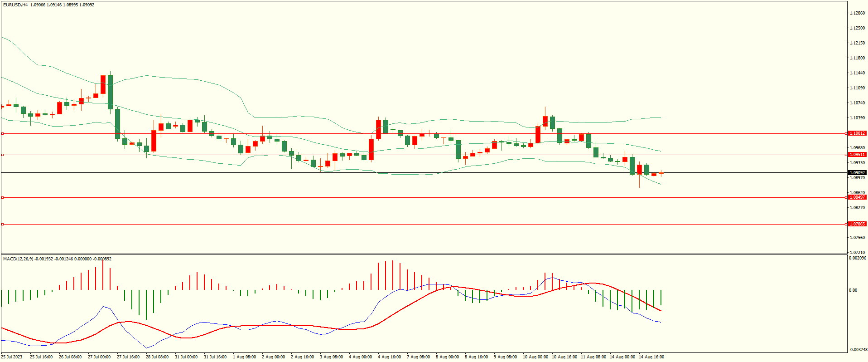
Task: Click the black current price label 1.09092
Action: pos(857,173)
